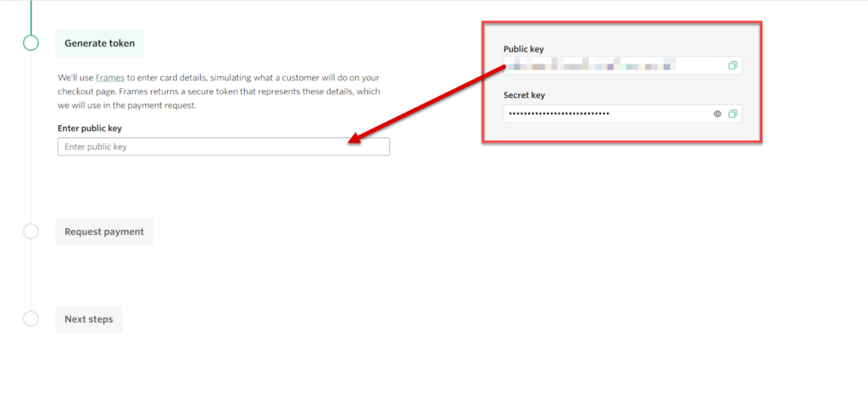The image size is (868, 415).
Task: Open the Frames documentation link
Action: tap(109, 77)
